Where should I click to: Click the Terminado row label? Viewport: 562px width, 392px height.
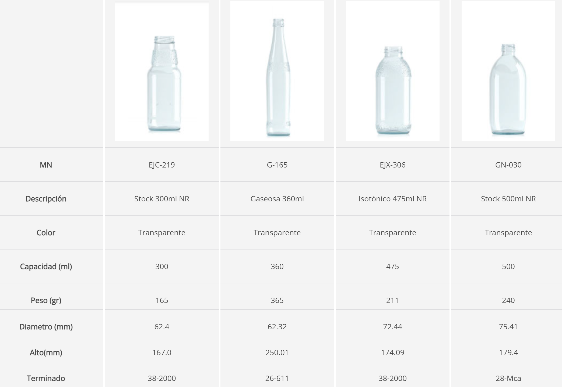point(46,378)
